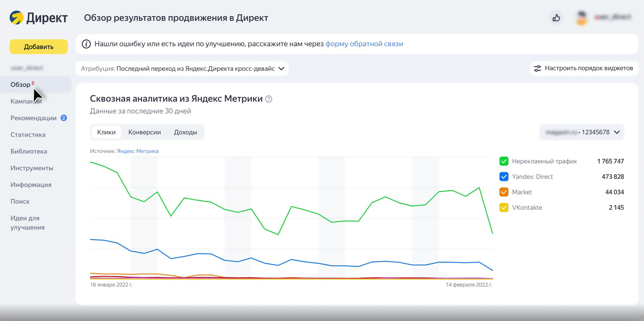Click the yellow Добавить button
Image resolution: width=644 pixels, height=321 pixels.
point(39,47)
